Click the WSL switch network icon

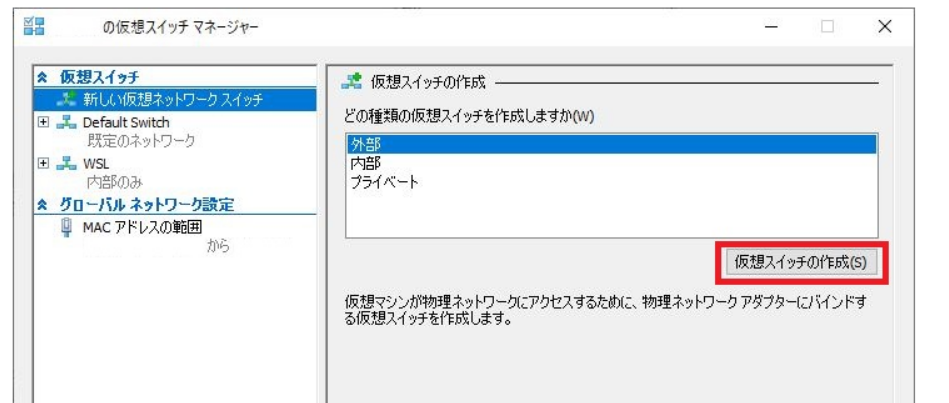[65, 163]
